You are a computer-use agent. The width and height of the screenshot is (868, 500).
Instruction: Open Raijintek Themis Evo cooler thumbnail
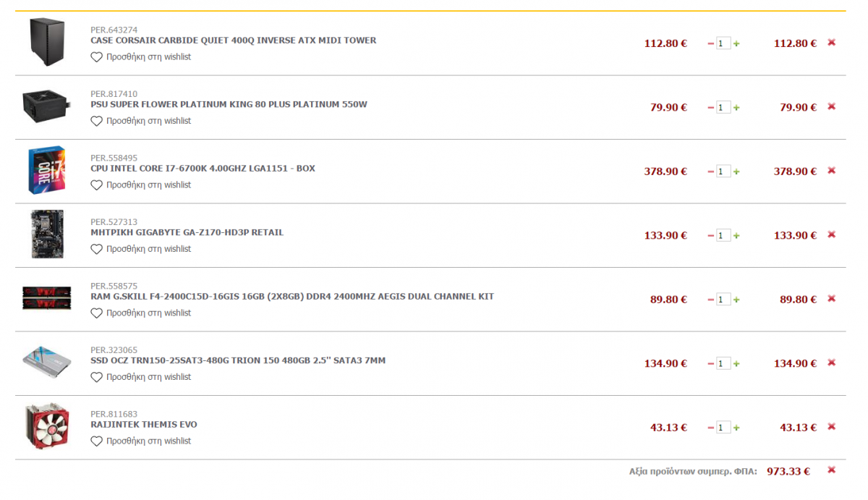tap(46, 428)
